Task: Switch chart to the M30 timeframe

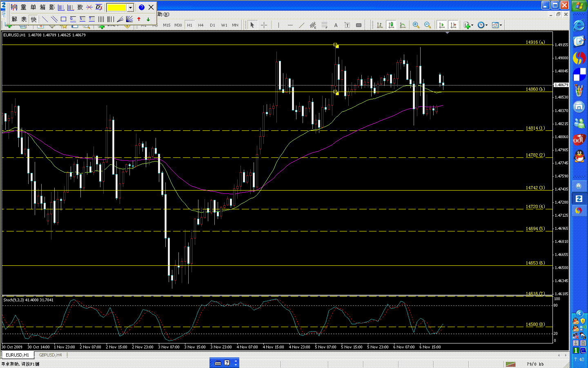Action: pyautogui.click(x=178, y=25)
